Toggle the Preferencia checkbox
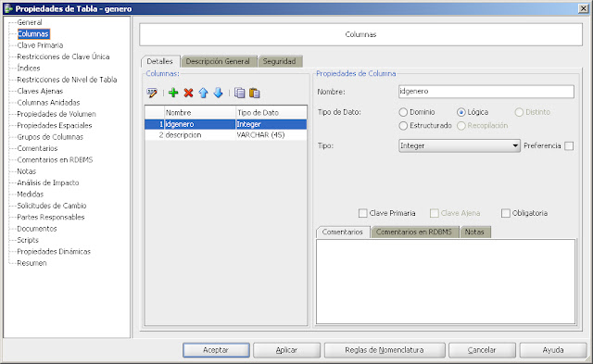 569,146
